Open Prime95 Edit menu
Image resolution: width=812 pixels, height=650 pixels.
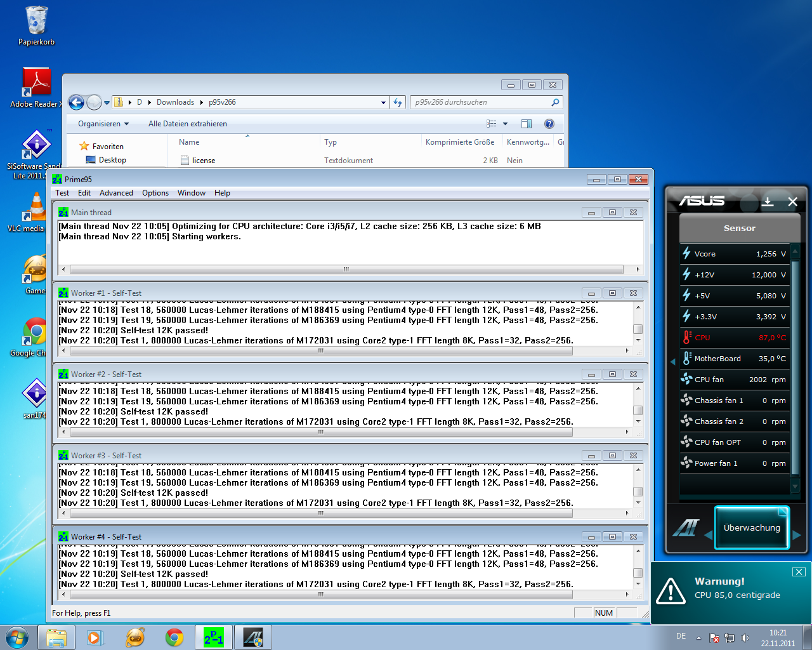click(x=84, y=193)
